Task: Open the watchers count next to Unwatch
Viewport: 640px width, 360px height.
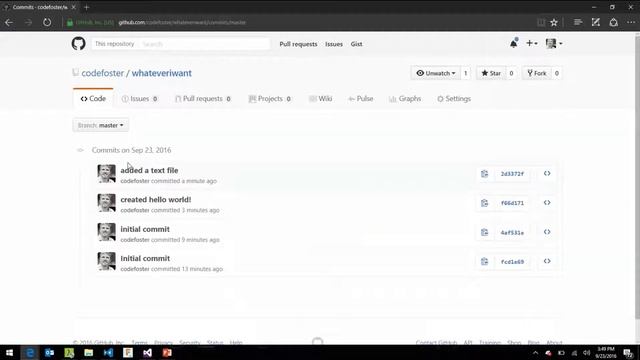Action: 465,73
